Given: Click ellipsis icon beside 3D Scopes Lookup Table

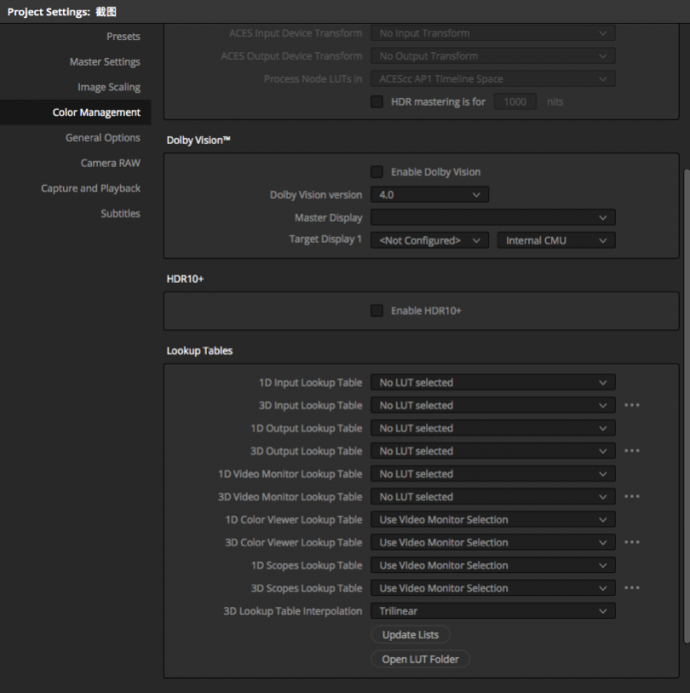Looking at the screenshot, I should [632, 588].
